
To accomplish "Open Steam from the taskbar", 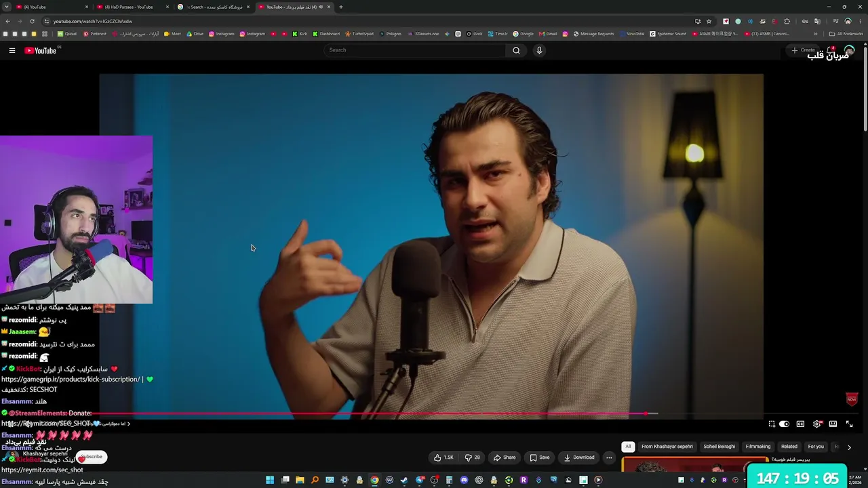I will coord(404,481).
